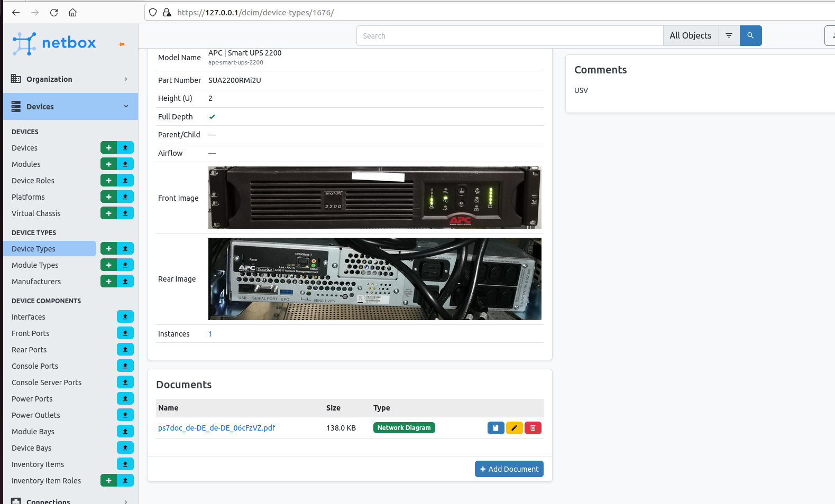Open the ps7doc_de-DE_de-DE_06cFzVZ.pdf link
This screenshot has width=835, height=504.
tap(216, 428)
